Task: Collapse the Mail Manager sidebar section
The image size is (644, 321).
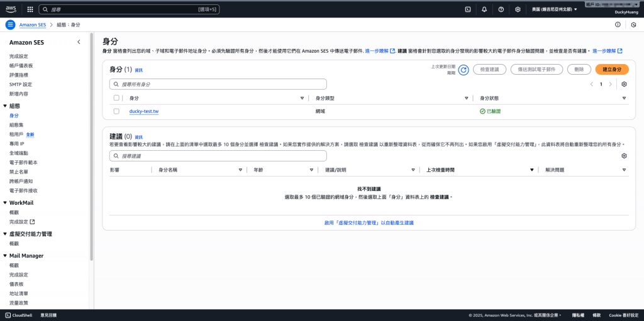Action: point(5,256)
